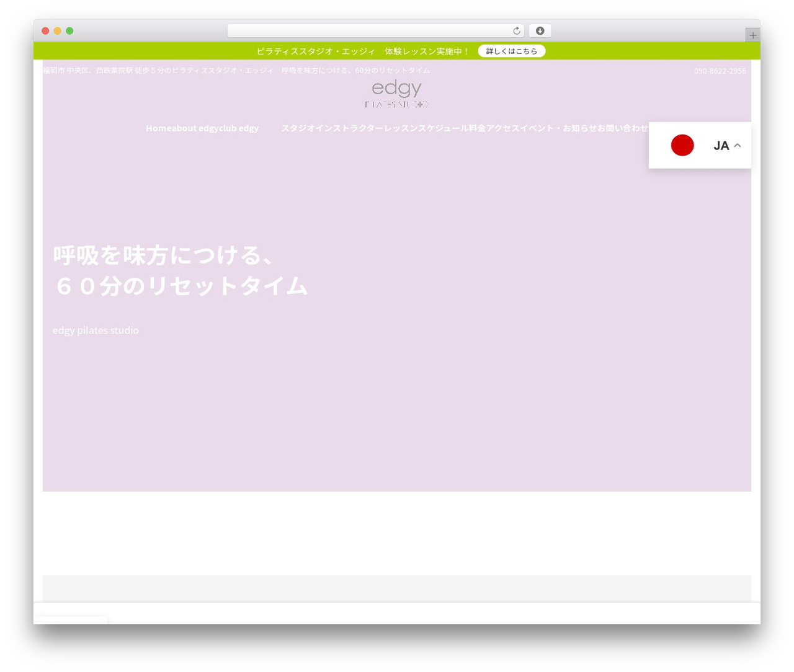Close the browser window red button
The height and width of the screenshot is (672, 794).
click(x=45, y=31)
